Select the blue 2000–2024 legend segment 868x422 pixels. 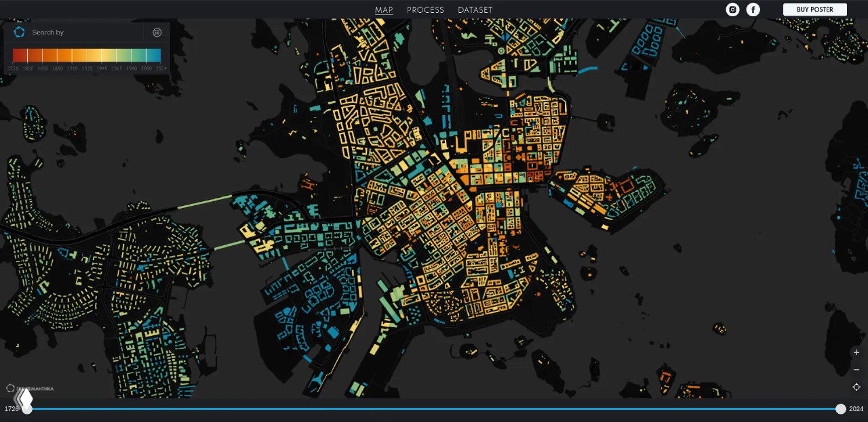click(x=154, y=56)
